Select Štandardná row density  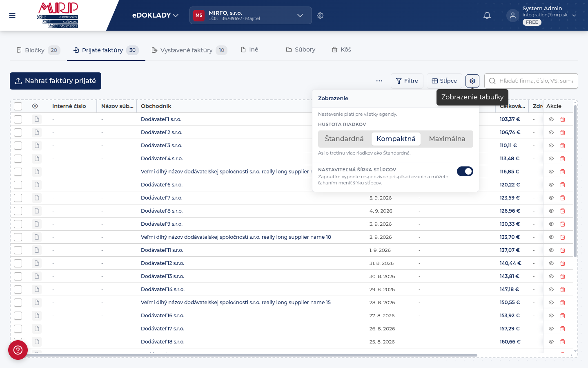pos(344,139)
